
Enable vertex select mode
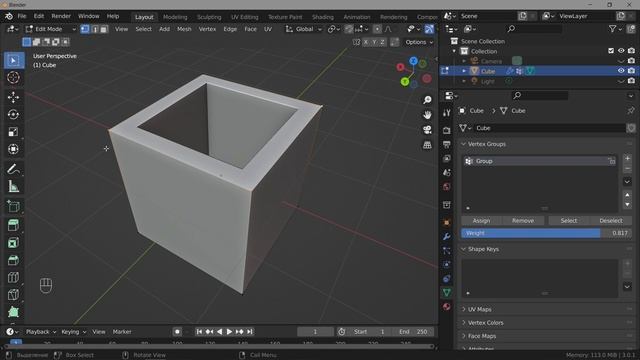(x=85, y=29)
